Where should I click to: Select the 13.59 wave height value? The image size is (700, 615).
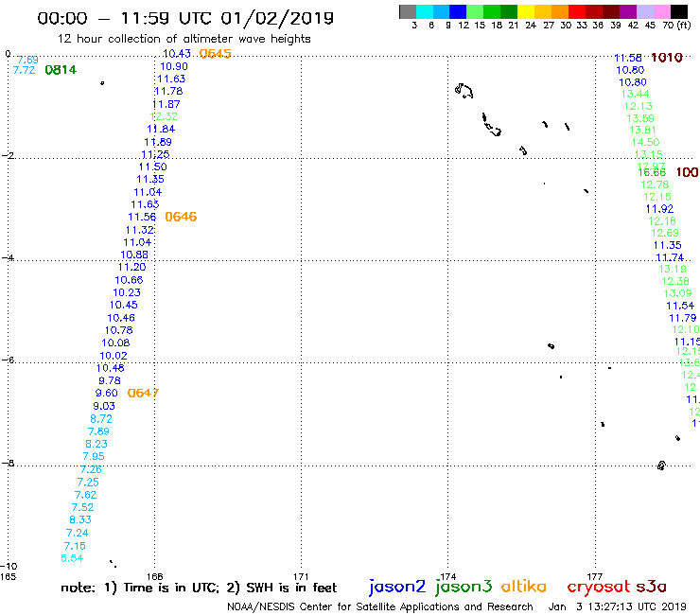(640, 118)
